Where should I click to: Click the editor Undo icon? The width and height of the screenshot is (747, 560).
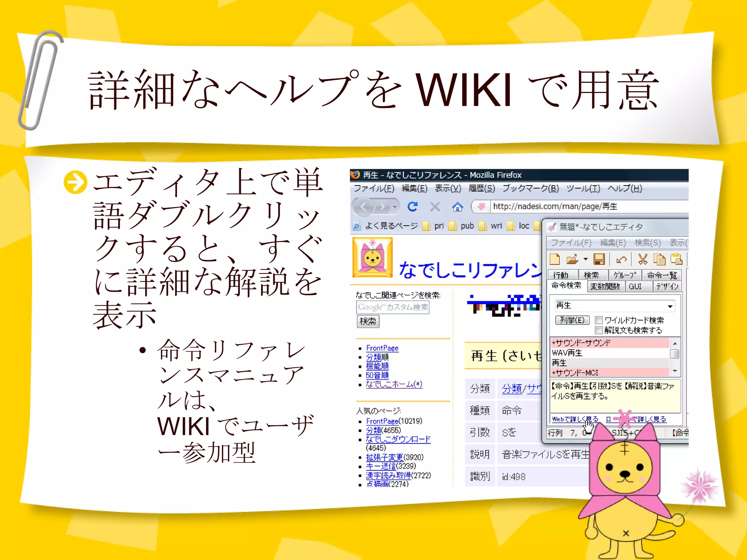[x=621, y=259]
